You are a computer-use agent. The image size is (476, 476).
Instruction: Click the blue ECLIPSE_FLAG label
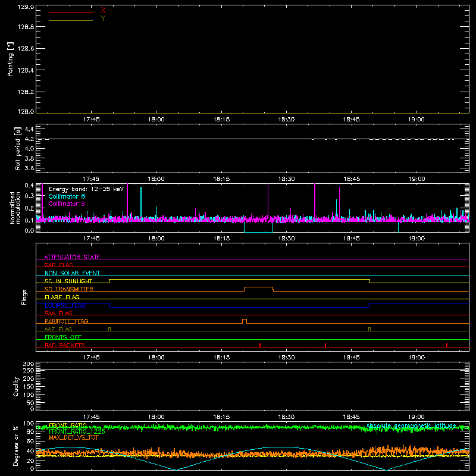tap(65, 305)
